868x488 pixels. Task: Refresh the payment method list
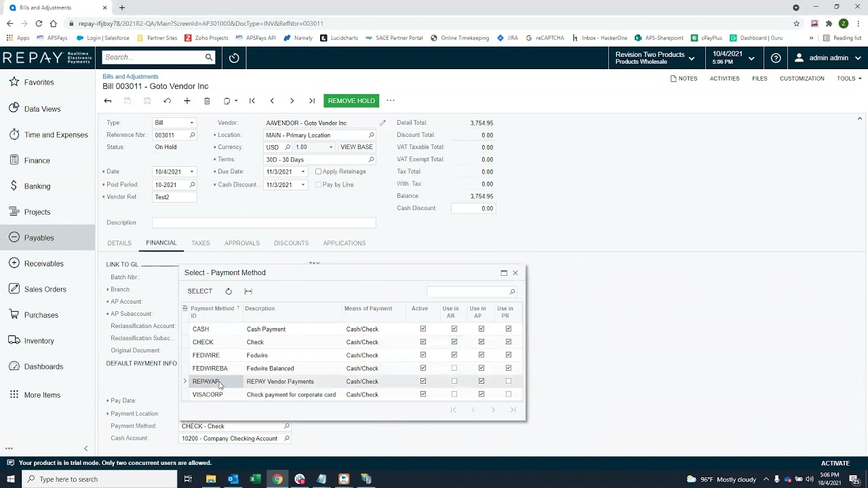pyautogui.click(x=229, y=291)
